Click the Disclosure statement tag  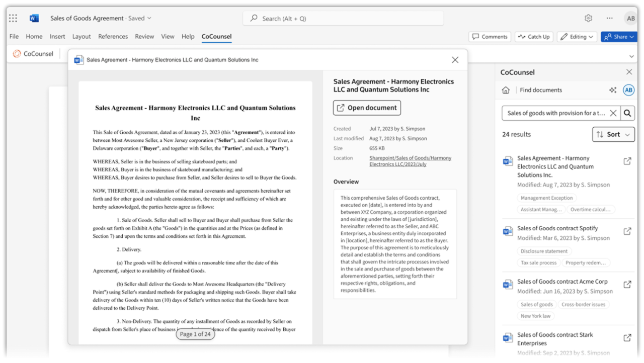(544, 251)
